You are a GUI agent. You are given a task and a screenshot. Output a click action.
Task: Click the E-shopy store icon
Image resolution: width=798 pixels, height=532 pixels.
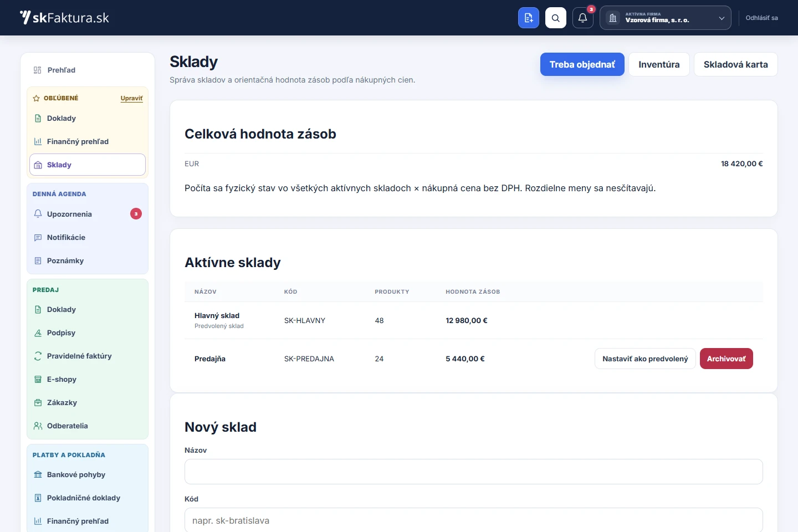pos(38,380)
